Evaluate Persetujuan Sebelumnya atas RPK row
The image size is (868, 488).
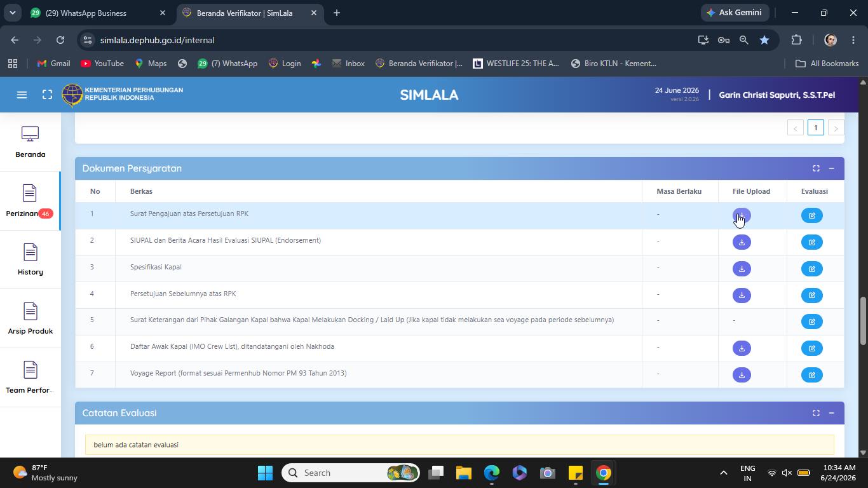pyautogui.click(x=811, y=295)
